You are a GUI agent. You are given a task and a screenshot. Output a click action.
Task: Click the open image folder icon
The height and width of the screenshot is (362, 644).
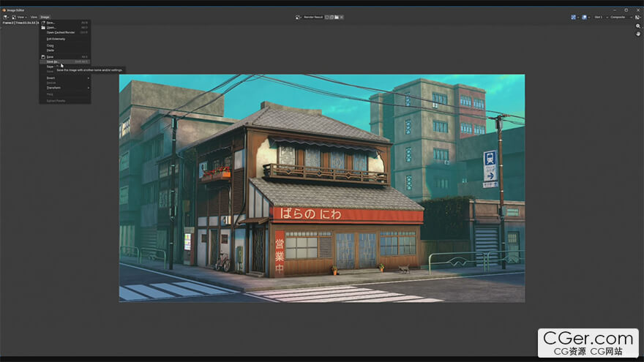tap(336, 17)
